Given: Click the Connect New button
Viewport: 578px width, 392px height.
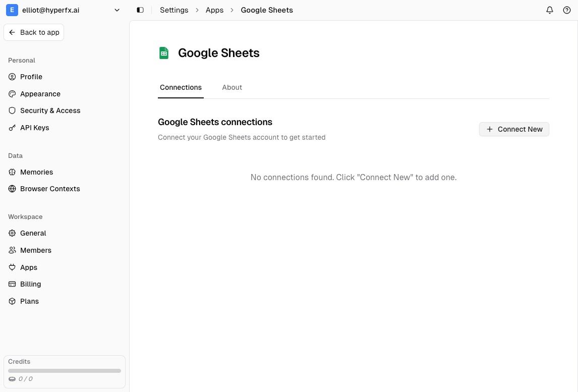Looking at the screenshot, I should [x=514, y=129].
